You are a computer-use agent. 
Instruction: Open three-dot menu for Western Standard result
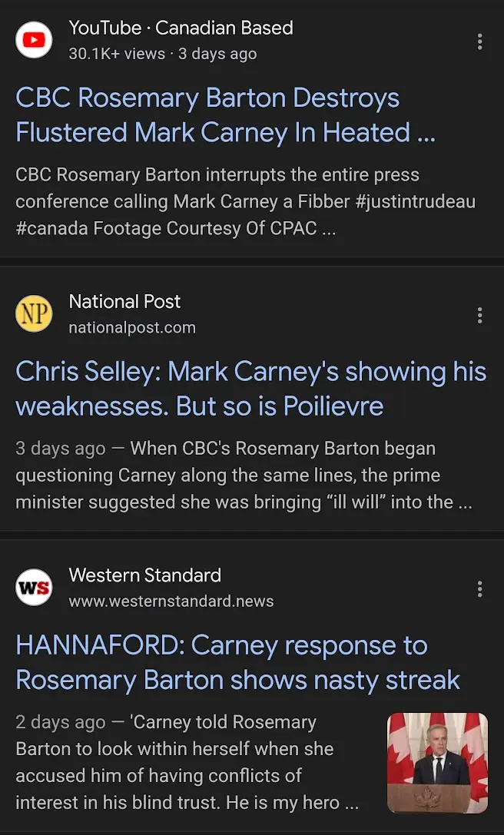(x=480, y=589)
